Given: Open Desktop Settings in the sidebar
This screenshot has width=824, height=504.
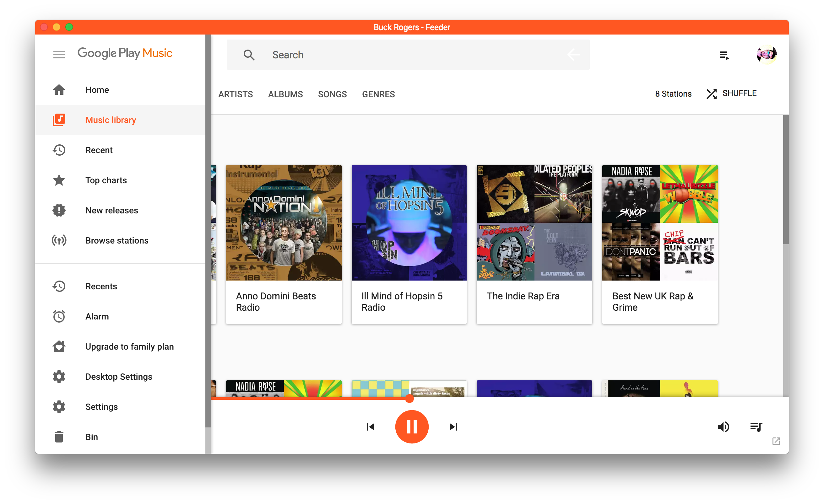Looking at the screenshot, I should pos(119,377).
